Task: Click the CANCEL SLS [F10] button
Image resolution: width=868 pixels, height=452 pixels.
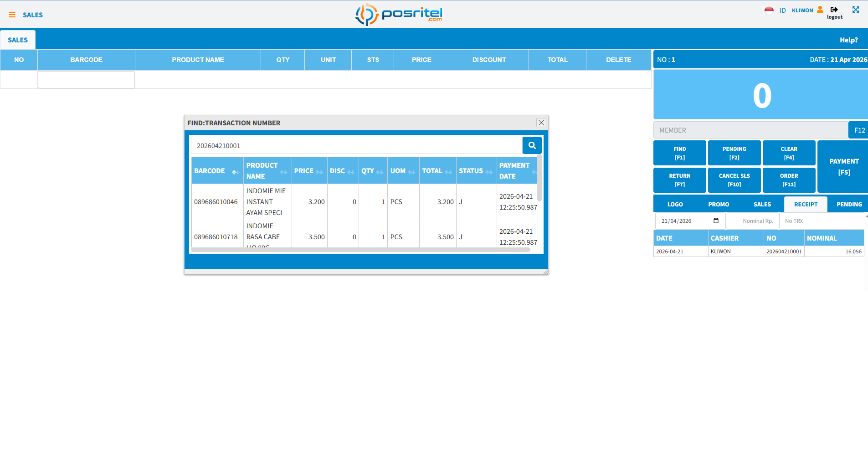Action: 734,180
